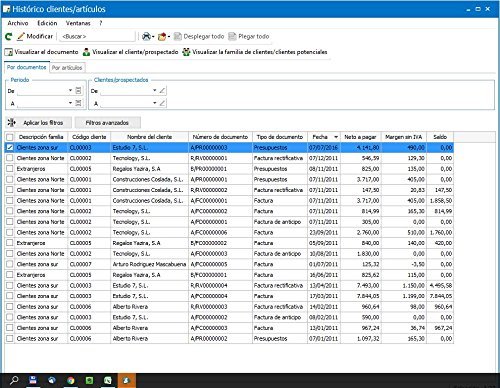Open the printer icon in toolbar
This screenshot has height=388, width=500.
tap(146, 36)
